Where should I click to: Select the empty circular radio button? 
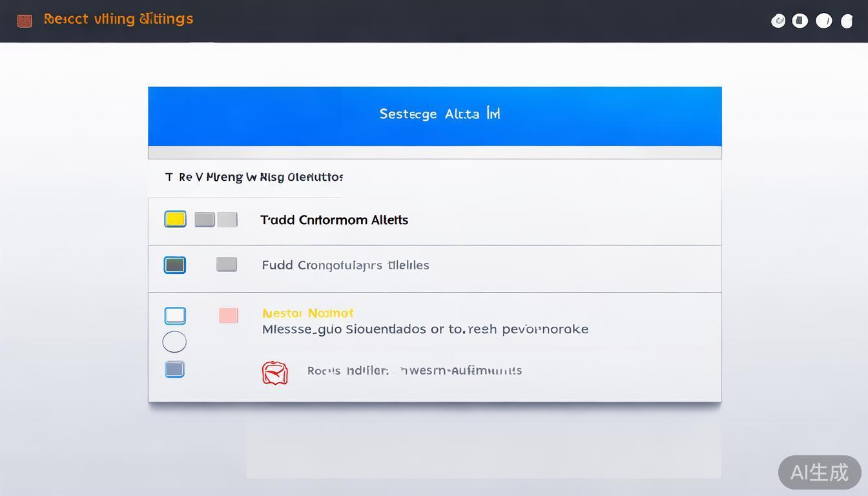point(174,342)
